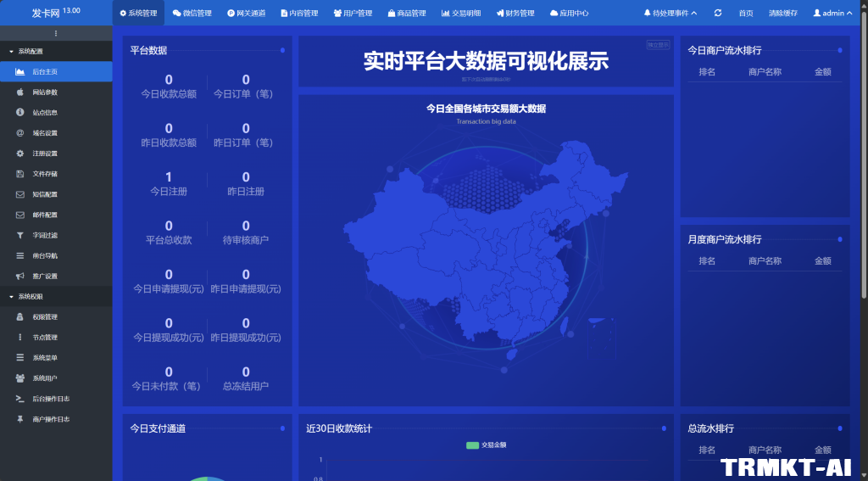Open 权限管理 in the sidebar

pos(45,316)
